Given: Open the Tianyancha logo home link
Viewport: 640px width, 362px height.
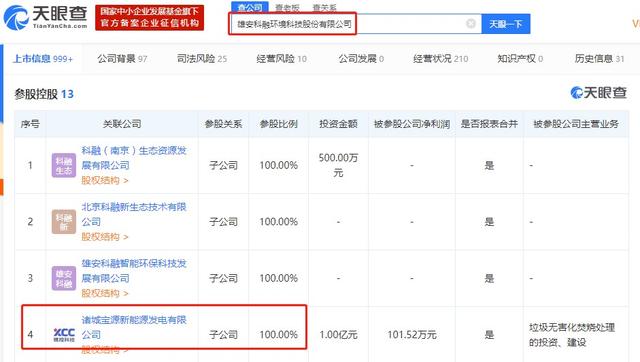Looking at the screenshot, I should 45,17.
